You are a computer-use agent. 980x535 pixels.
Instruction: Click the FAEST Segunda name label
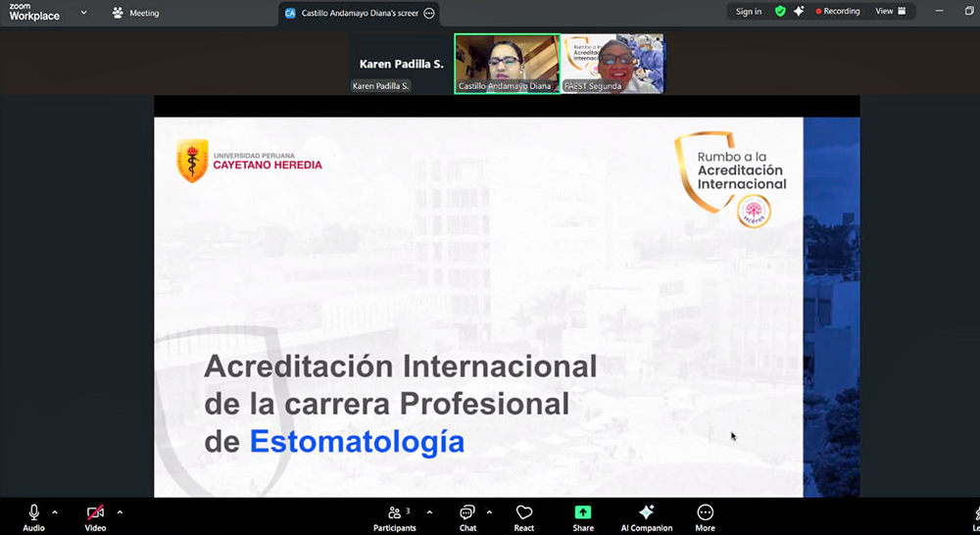click(593, 86)
